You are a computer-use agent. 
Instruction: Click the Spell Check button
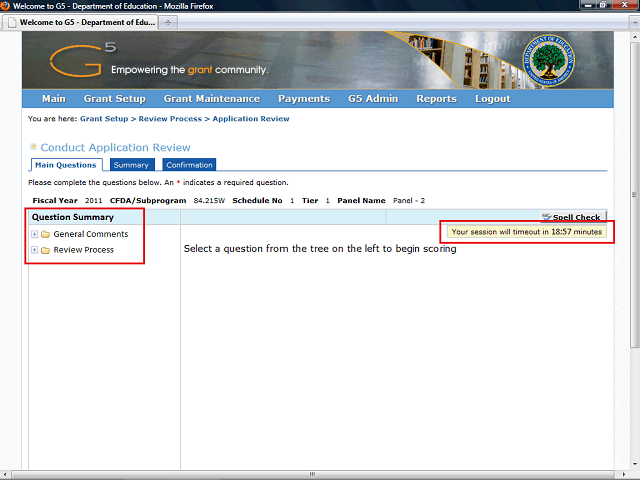point(573,217)
